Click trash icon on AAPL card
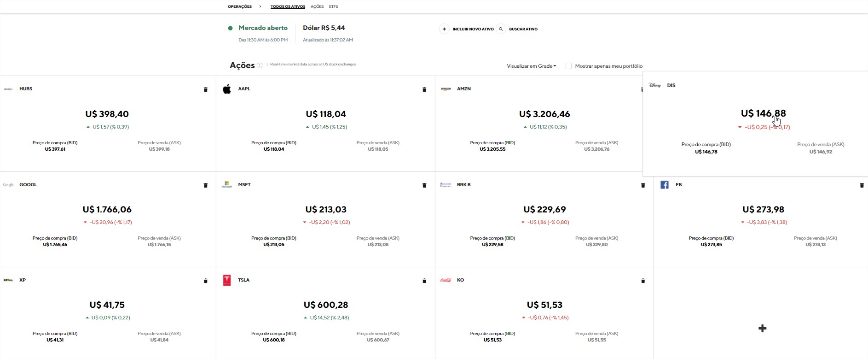This screenshot has height=359, width=868. (x=424, y=89)
